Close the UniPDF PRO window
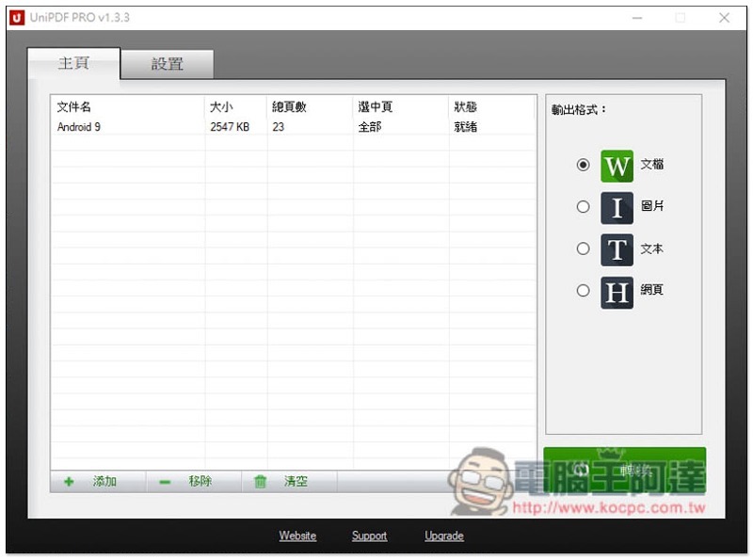This screenshot has height=560, width=753. [724, 18]
